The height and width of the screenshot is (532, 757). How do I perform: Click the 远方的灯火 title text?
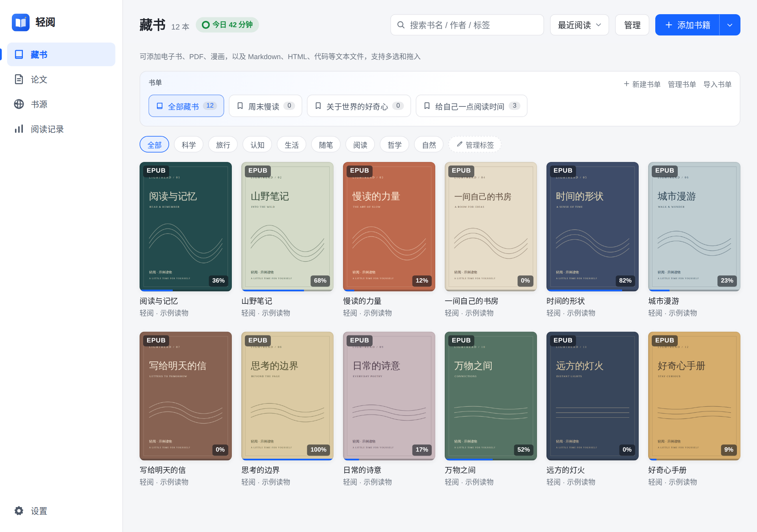(x=565, y=470)
